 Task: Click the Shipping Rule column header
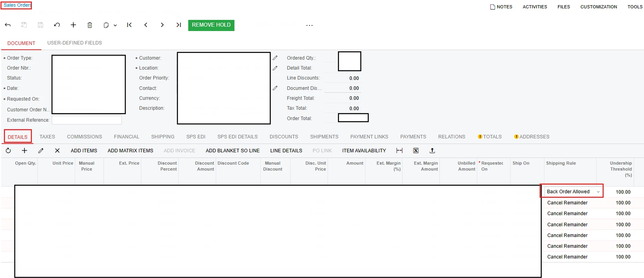point(561,163)
